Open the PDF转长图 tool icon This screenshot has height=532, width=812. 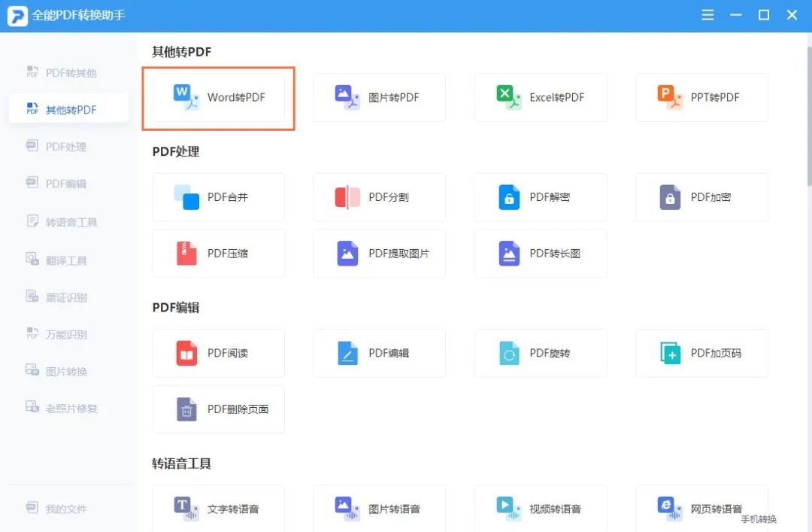[x=509, y=253]
